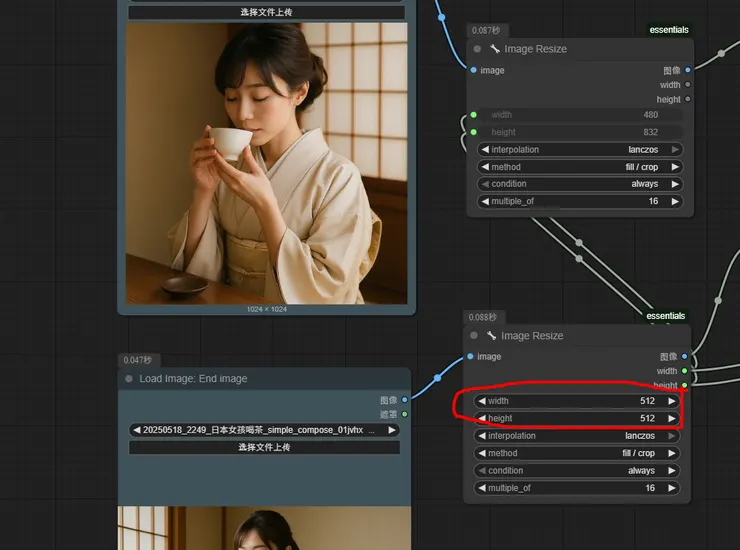This screenshot has width=740, height=550.
Task: Click upper 选择文件上传 upload button
Action: 266,12
